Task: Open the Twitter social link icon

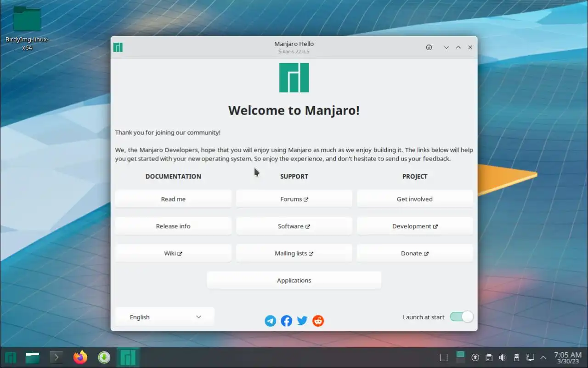Action: coord(302,321)
